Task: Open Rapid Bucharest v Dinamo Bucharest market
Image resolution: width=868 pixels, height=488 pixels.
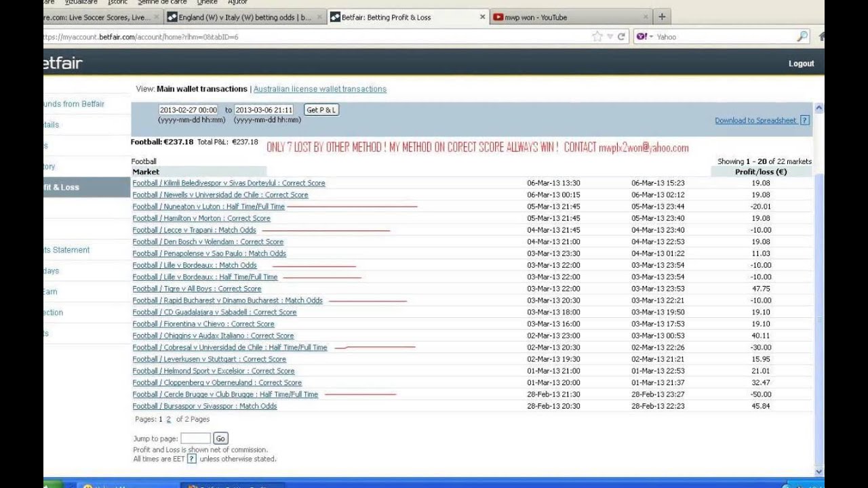Action: click(x=227, y=300)
